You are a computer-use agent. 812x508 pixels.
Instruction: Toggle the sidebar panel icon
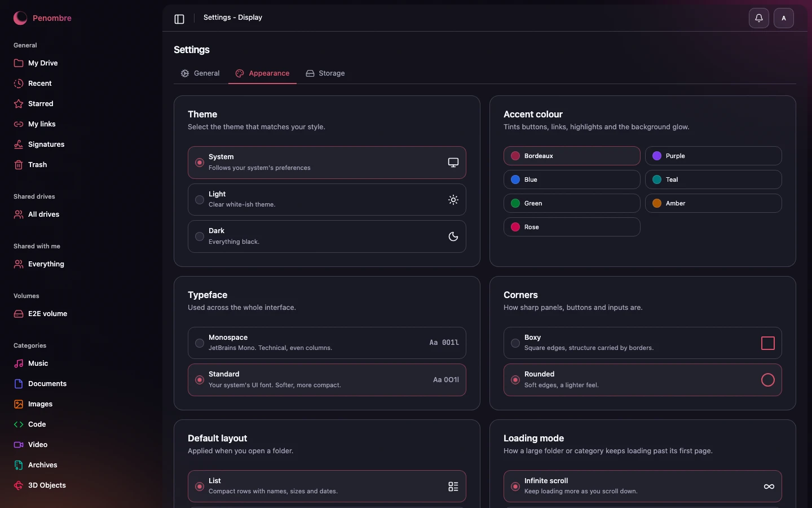coord(179,19)
